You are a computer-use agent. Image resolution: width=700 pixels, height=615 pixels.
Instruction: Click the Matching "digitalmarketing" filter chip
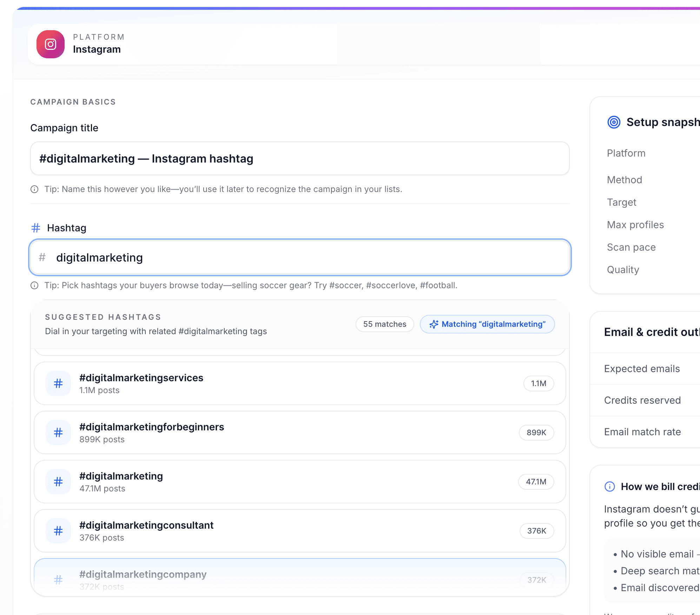point(487,324)
